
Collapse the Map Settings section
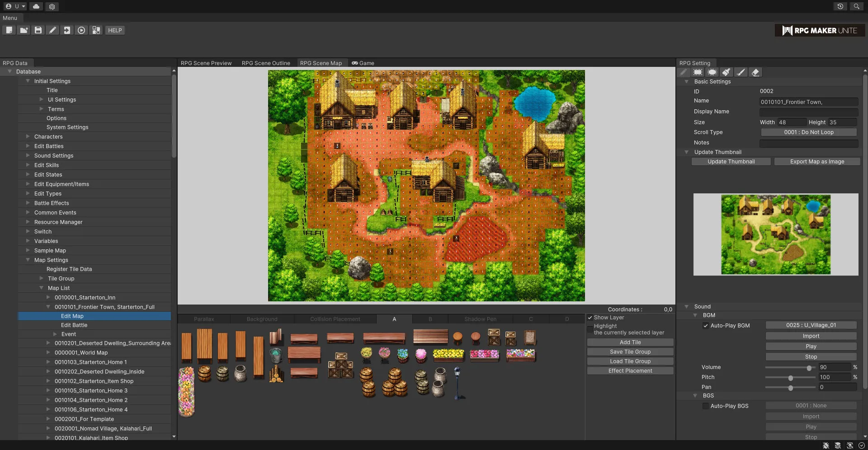pyautogui.click(x=28, y=260)
